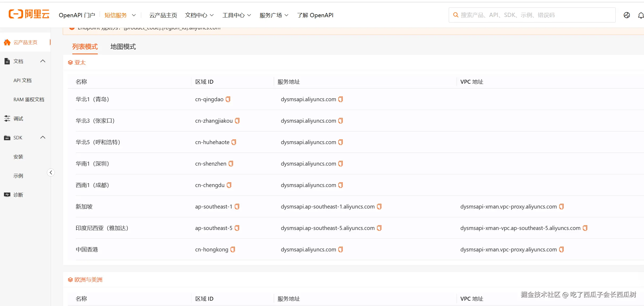
Task: Collapse the 文档 section in the sidebar
Action: point(43,61)
